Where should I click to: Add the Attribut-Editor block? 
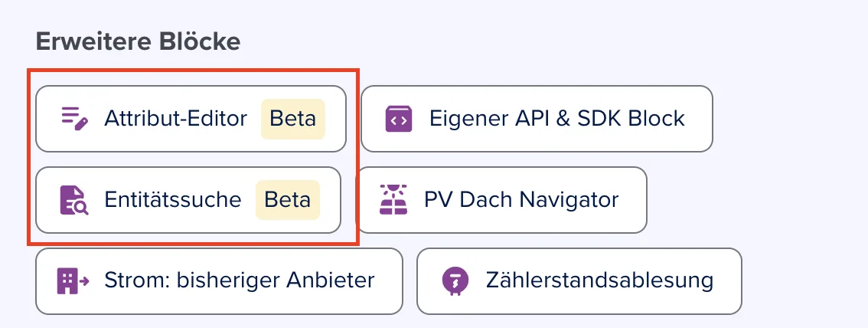(191, 119)
